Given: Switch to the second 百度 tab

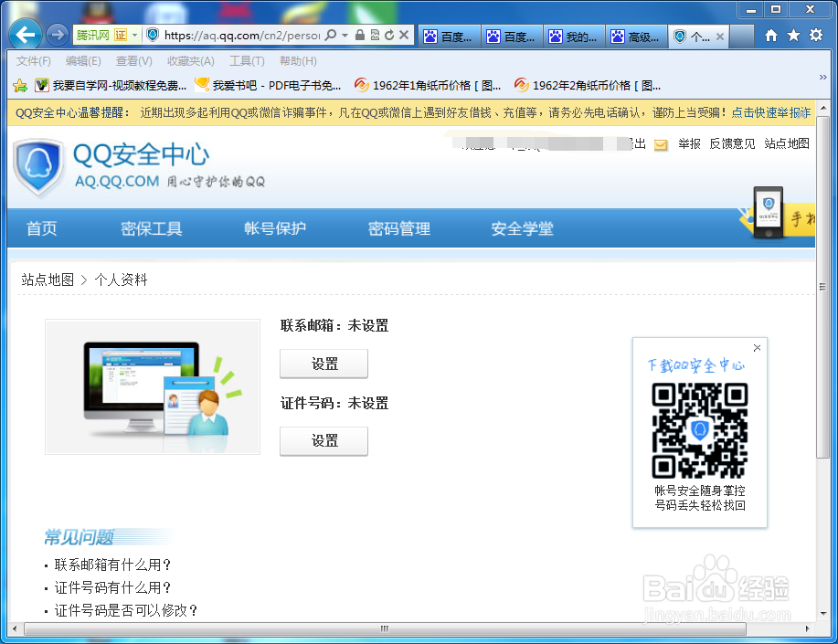Looking at the screenshot, I should tap(512, 37).
